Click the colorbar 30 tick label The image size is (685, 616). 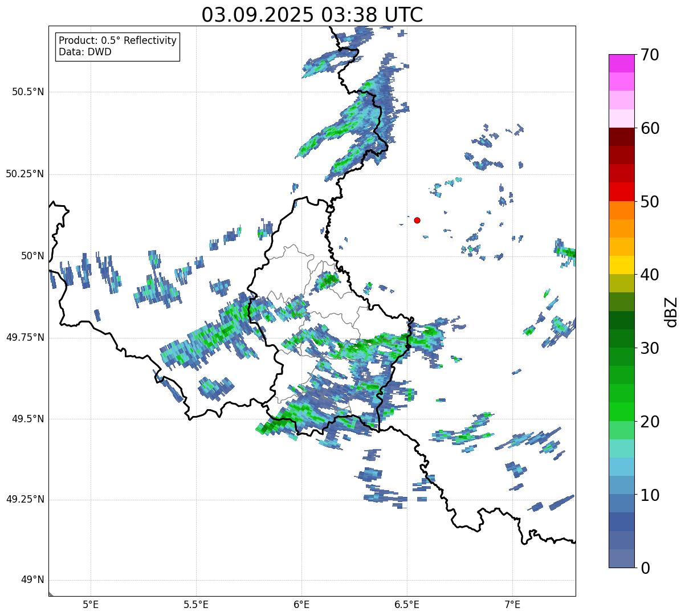650,348
